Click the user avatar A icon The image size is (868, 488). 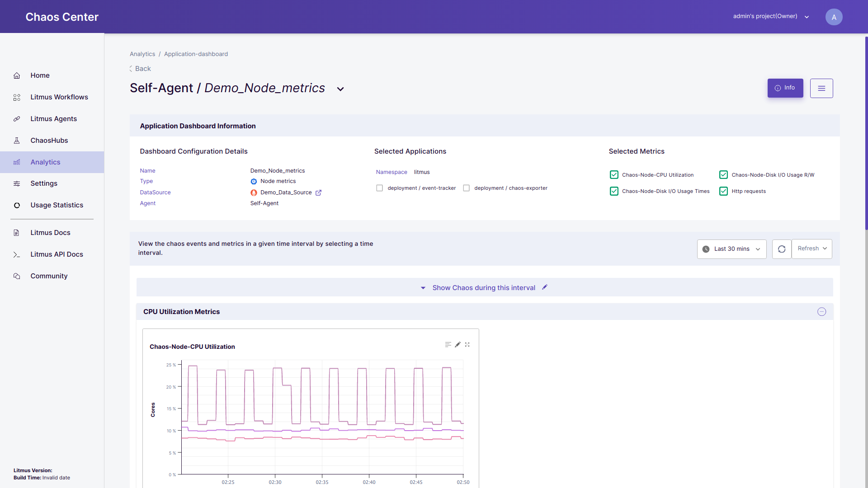834,17
